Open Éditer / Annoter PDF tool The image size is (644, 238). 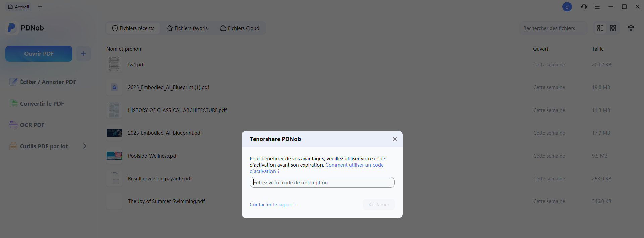tap(43, 82)
